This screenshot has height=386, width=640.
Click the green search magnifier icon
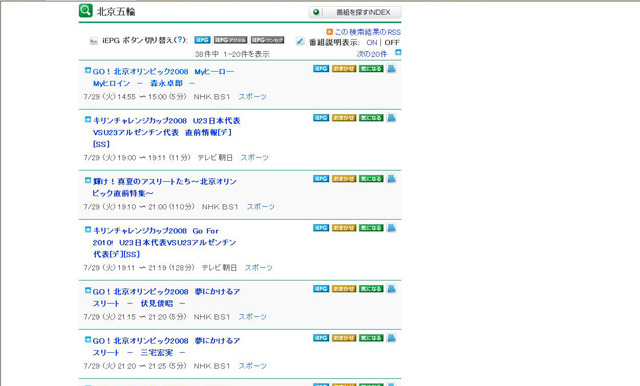[86, 11]
